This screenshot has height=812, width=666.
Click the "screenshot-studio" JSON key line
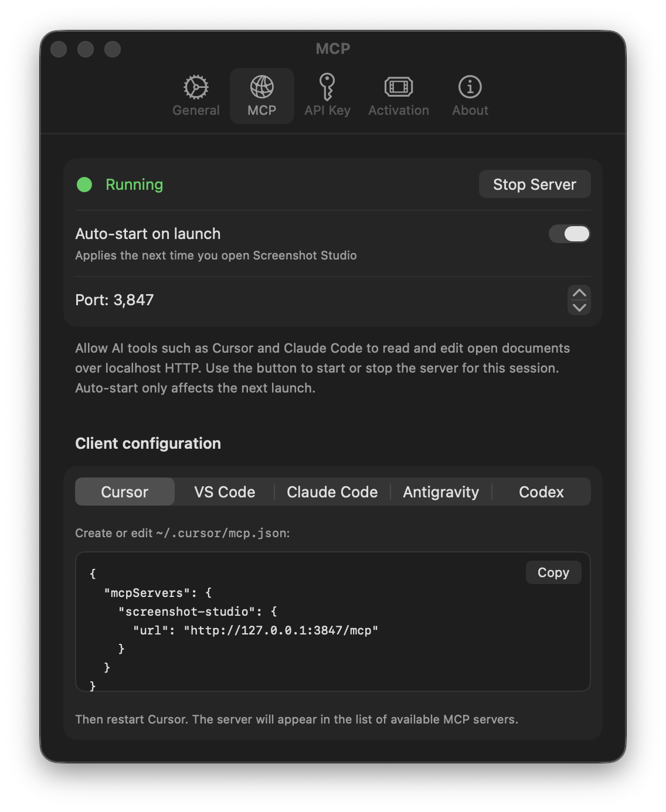pyautogui.click(x=198, y=612)
